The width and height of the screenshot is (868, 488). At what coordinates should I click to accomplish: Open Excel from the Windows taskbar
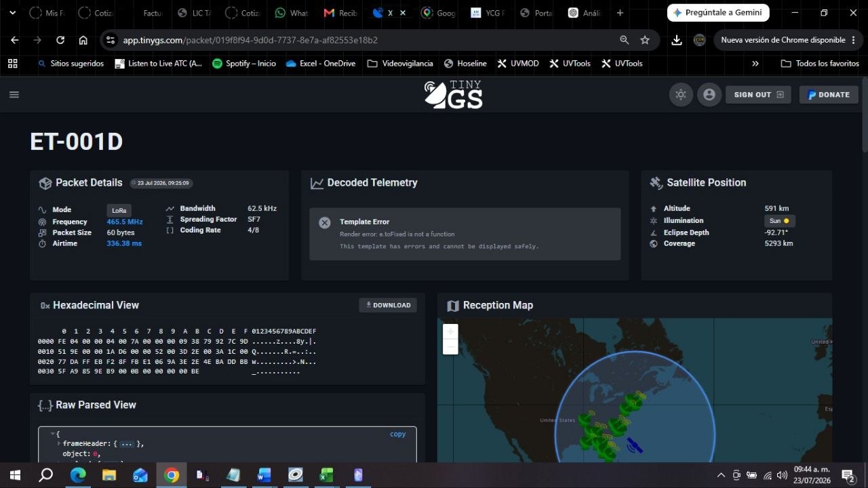(x=327, y=475)
